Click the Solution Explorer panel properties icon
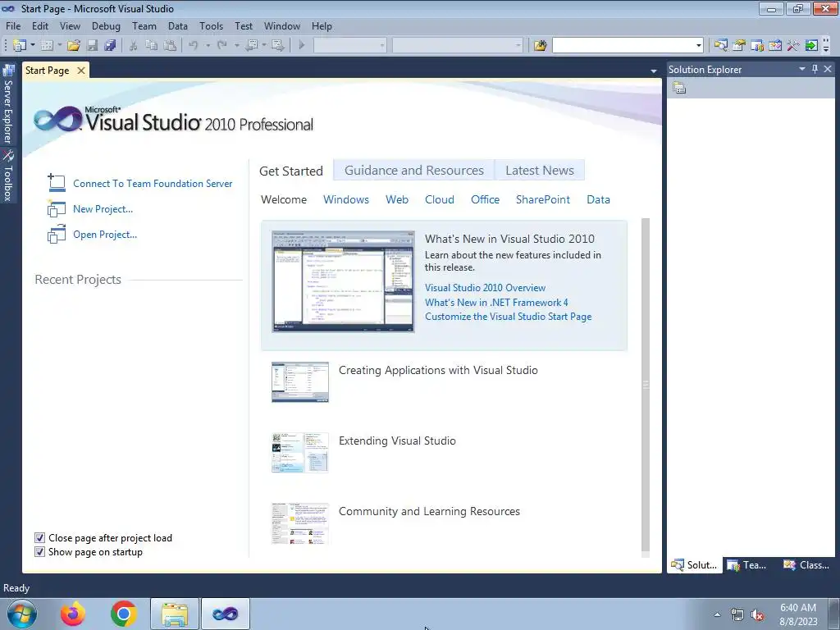840x630 pixels. (x=679, y=88)
